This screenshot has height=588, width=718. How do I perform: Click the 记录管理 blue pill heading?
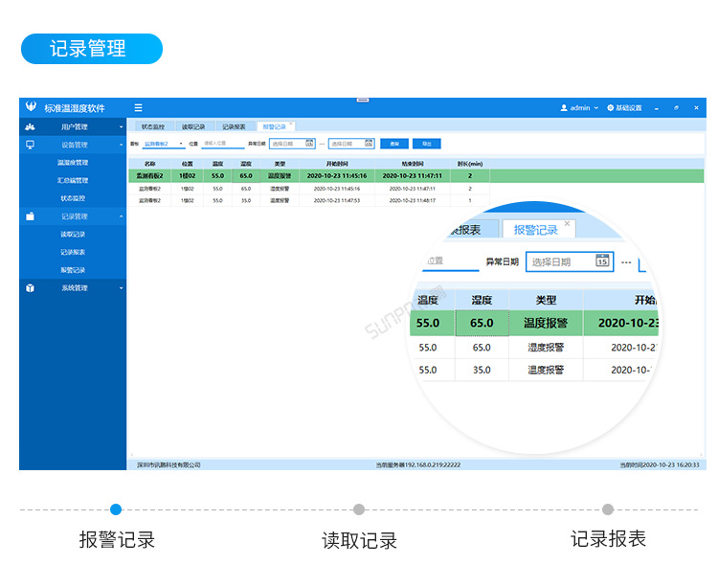click(x=92, y=49)
